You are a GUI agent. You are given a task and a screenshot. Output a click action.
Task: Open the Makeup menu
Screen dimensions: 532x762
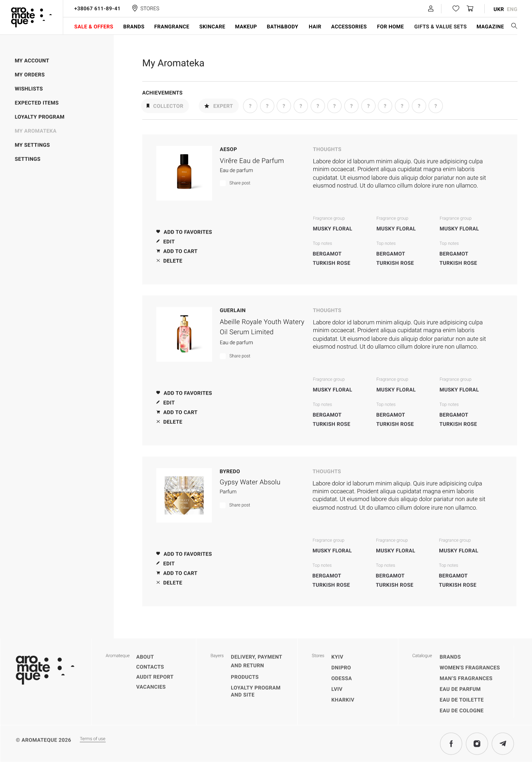tap(246, 27)
